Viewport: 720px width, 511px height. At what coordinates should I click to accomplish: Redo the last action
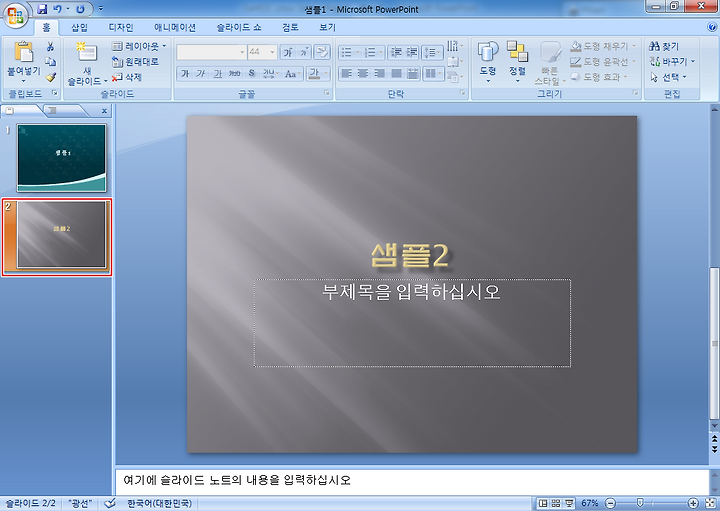[x=80, y=9]
